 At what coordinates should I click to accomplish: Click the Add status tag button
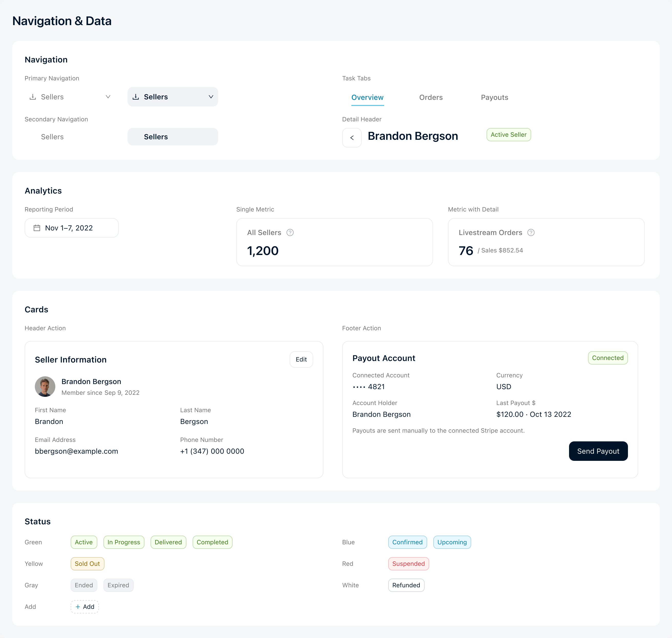[85, 607]
